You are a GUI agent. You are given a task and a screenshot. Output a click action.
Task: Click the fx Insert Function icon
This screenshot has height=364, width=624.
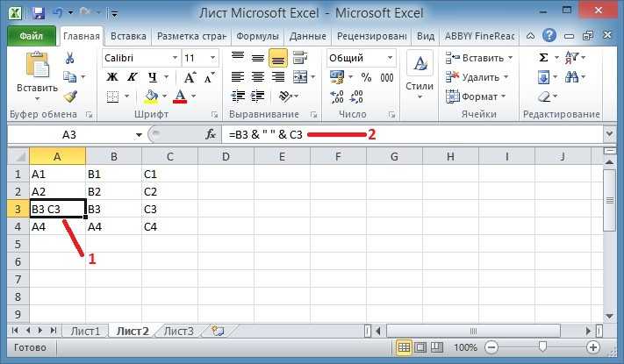210,134
